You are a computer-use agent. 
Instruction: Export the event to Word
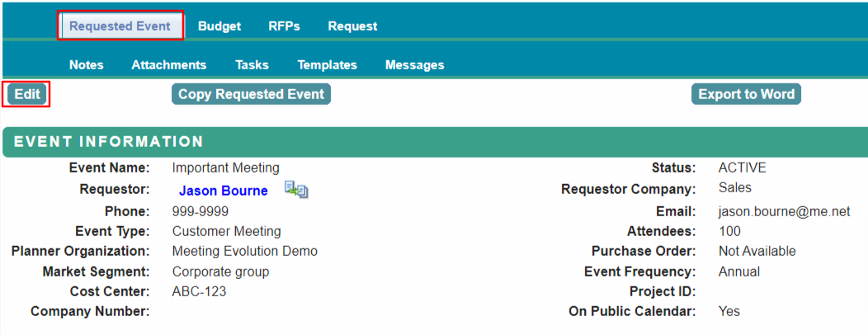point(746,94)
